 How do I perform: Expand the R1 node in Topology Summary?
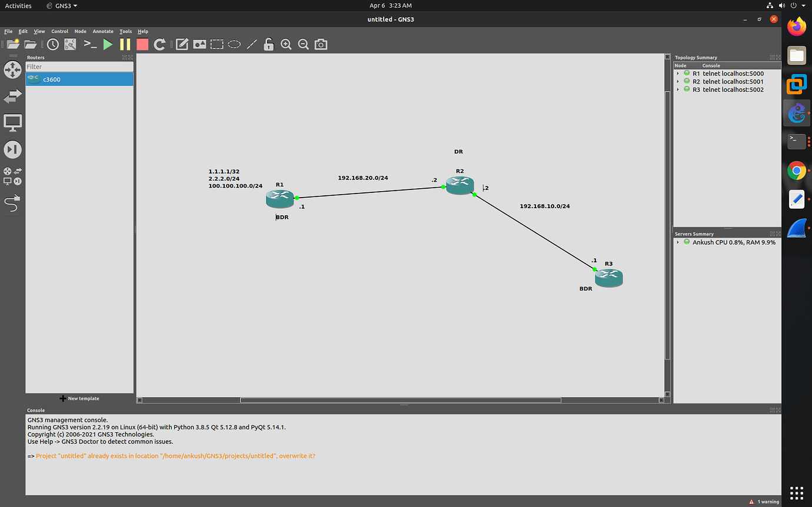[678, 73]
